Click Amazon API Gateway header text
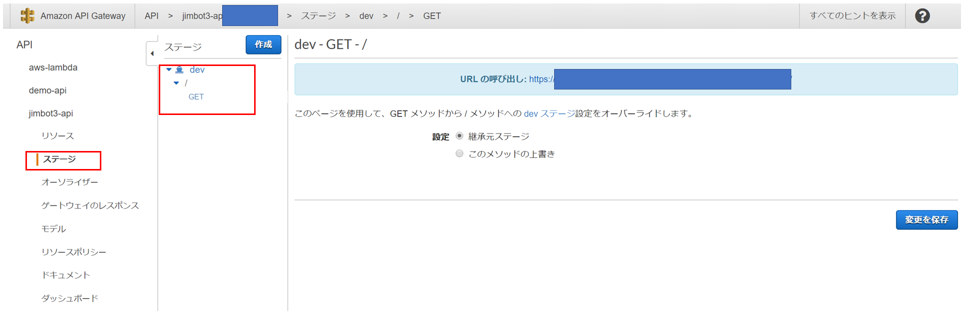 tap(83, 16)
